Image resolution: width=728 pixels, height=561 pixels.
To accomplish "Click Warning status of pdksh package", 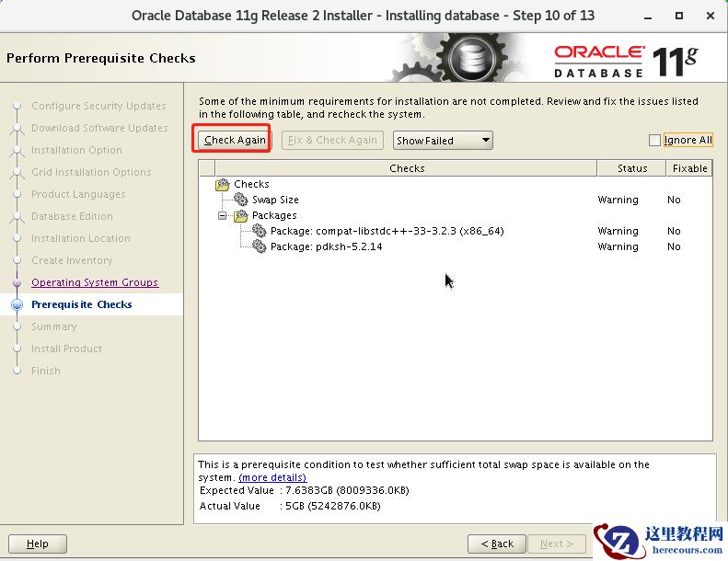I will (x=618, y=246).
